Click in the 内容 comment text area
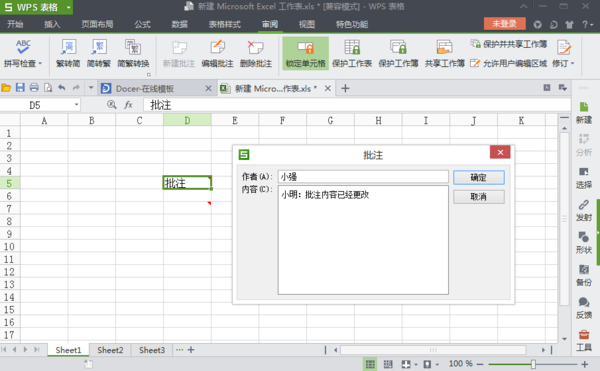 [363, 240]
